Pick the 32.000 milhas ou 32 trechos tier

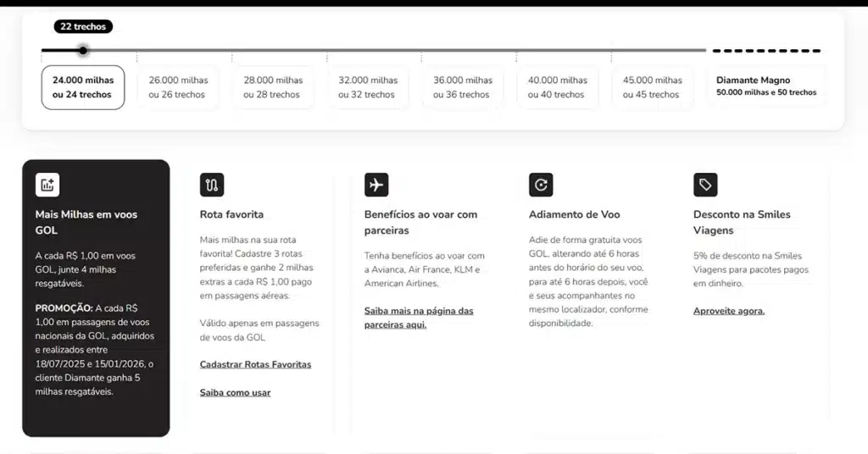368,87
